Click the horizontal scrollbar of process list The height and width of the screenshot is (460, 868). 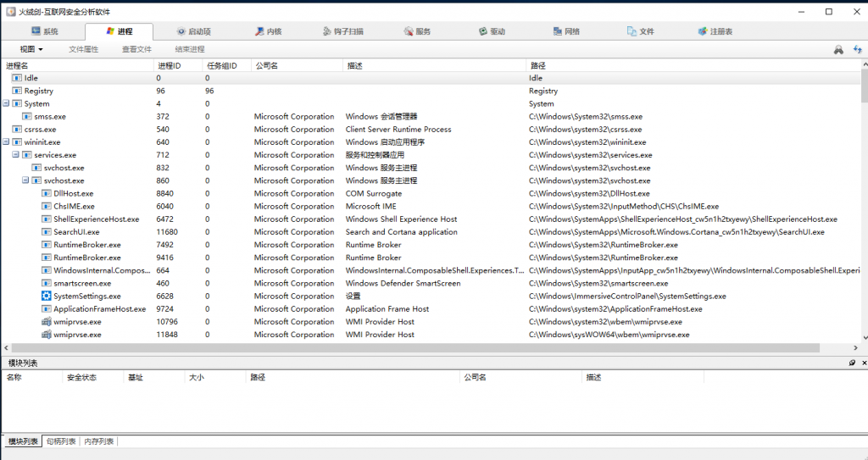click(415, 347)
